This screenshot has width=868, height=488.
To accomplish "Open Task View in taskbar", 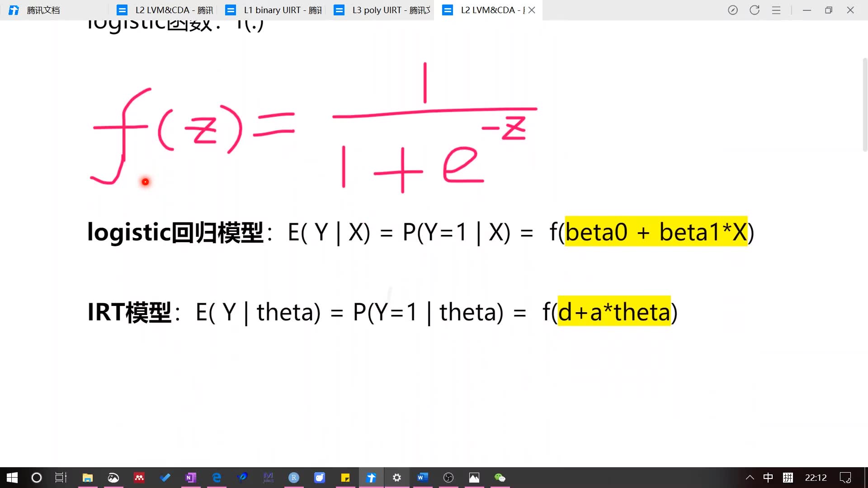I will coord(61,478).
